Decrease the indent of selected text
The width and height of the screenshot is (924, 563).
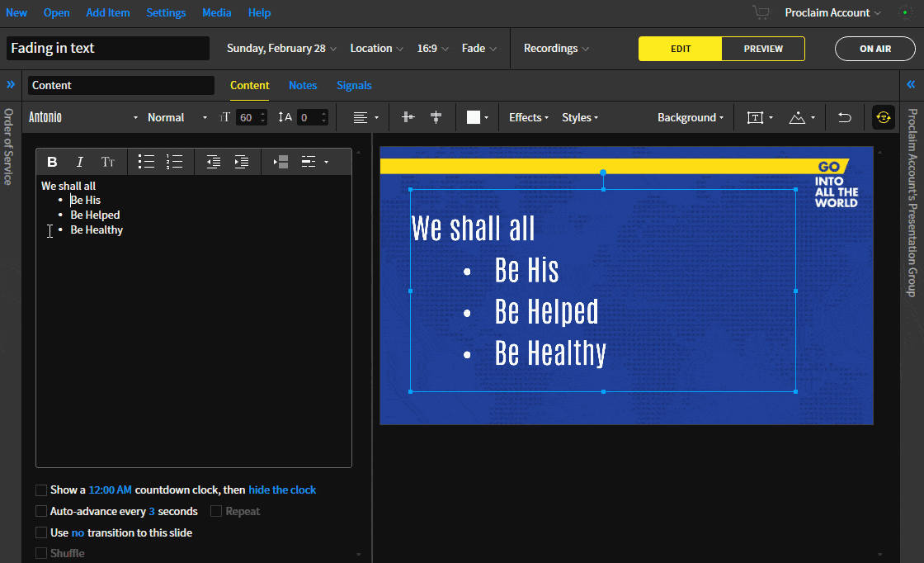214,161
